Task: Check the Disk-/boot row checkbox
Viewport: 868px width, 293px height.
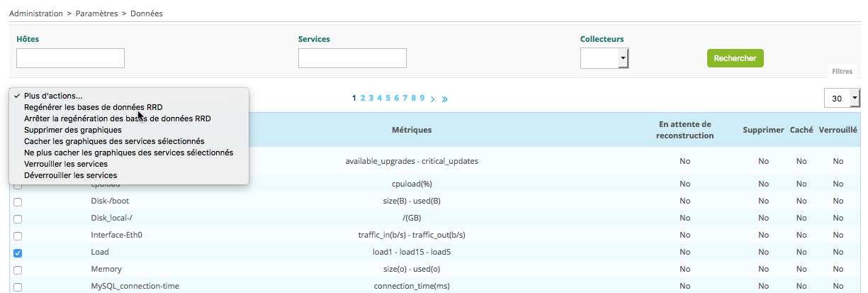Action: (x=18, y=201)
